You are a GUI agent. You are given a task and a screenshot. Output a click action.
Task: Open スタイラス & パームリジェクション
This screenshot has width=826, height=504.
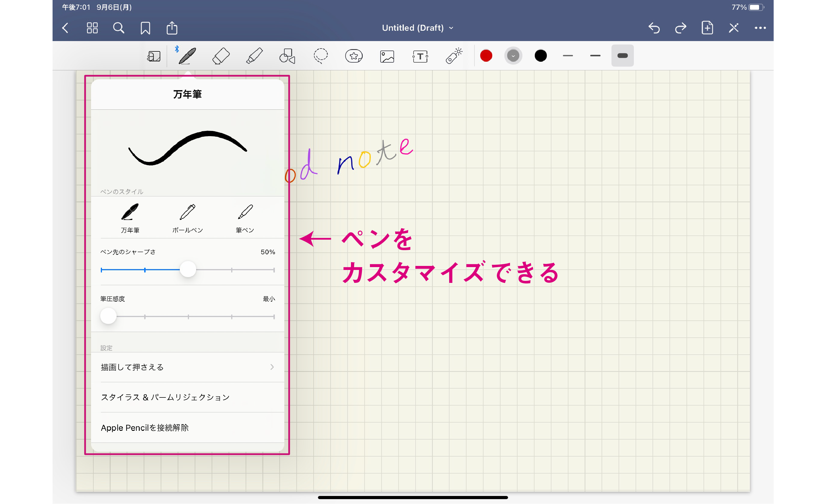click(187, 397)
